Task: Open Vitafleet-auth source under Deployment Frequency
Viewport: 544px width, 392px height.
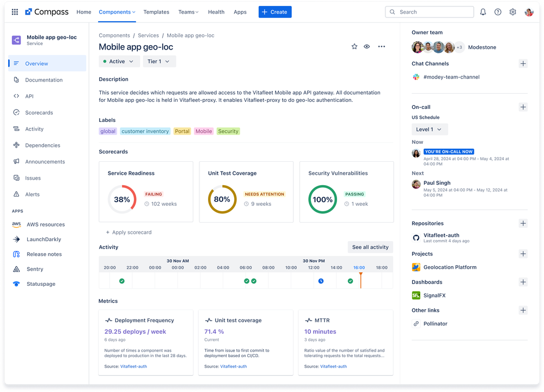Action: tap(133, 366)
